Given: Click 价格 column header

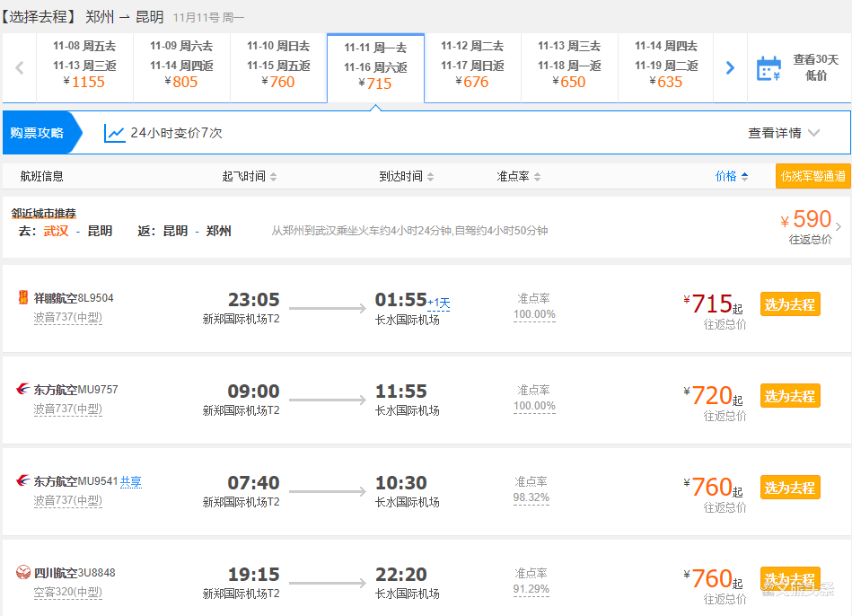Looking at the screenshot, I should (x=726, y=176).
